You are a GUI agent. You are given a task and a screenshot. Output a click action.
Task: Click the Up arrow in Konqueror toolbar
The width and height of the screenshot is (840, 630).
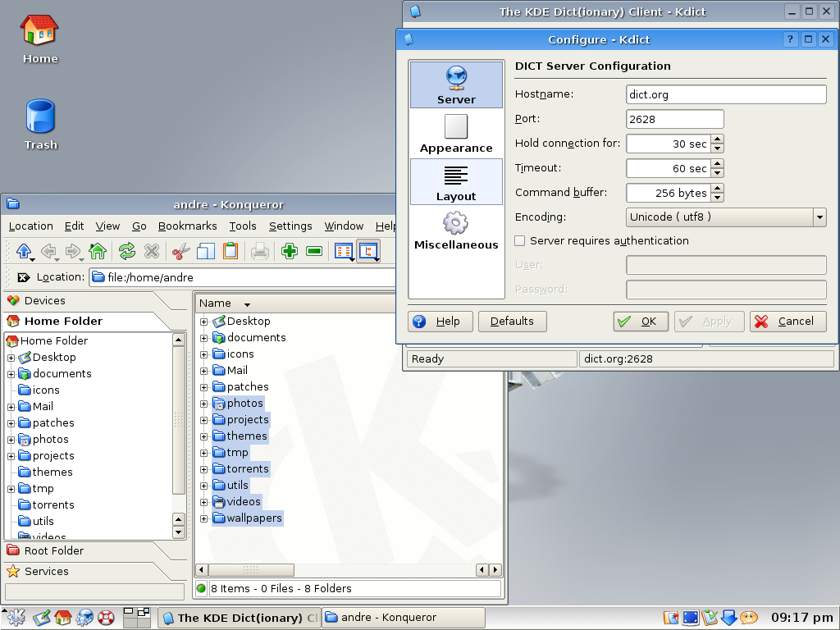24,251
